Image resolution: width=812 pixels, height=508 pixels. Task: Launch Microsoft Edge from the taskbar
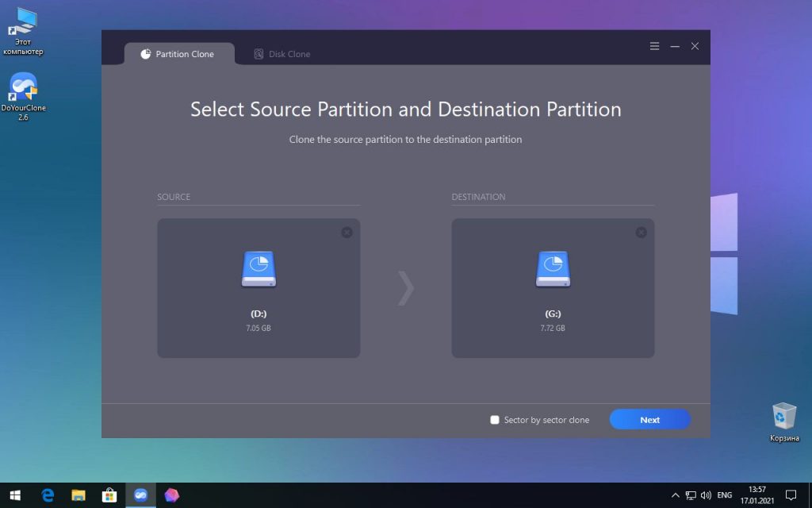[x=48, y=495]
